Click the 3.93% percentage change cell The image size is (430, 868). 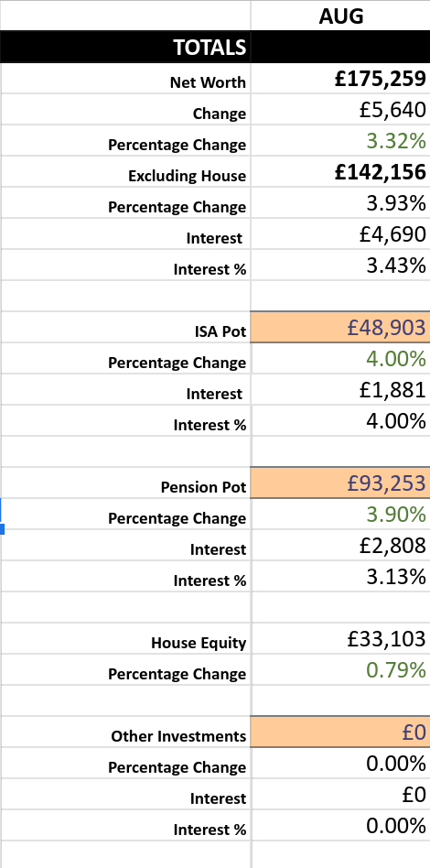click(x=340, y=203)
